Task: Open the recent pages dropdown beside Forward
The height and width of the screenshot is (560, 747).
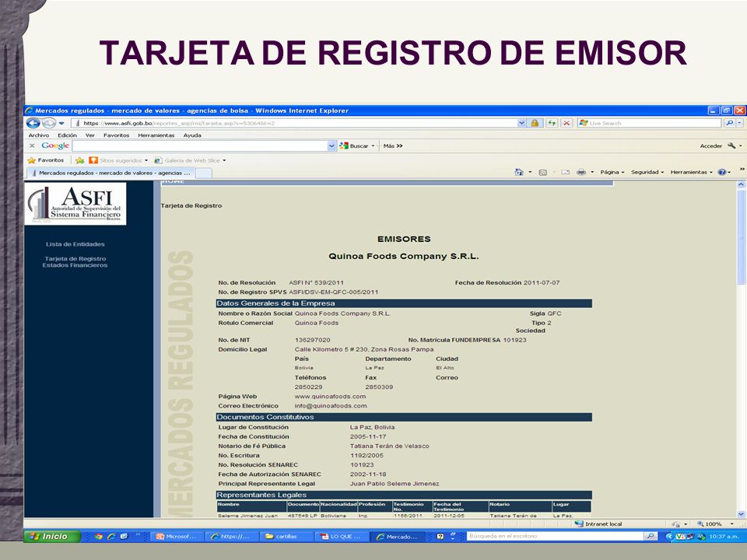Action: point(61,124)
